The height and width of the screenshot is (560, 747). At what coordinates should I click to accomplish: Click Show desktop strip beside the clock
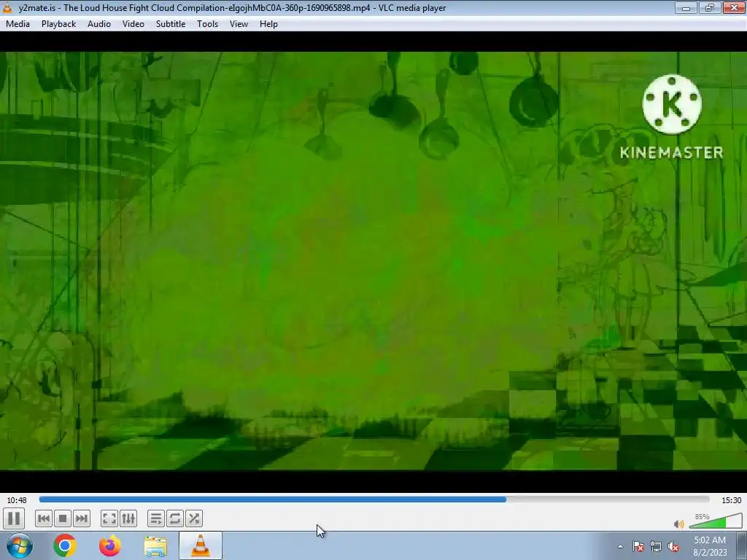pos(742,545)
